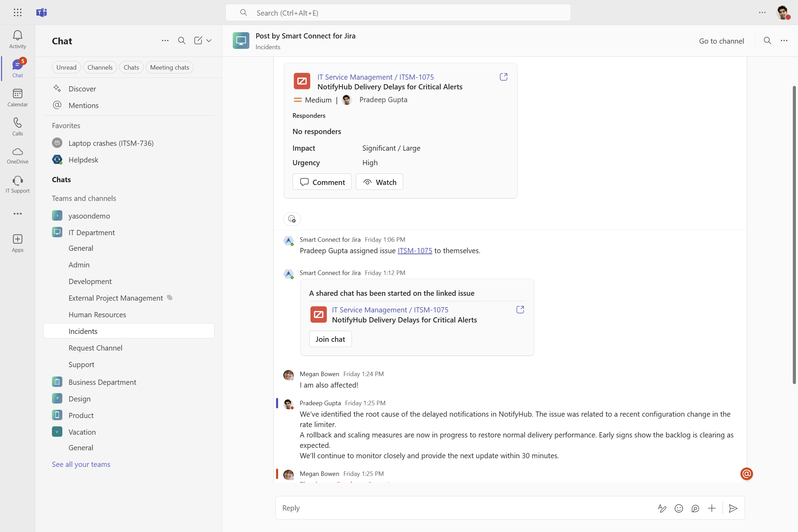Image resolution: width=798 pixels, height=532 pixels.
Task: Toggle the Unread filter chip
Action: (66, 67)
